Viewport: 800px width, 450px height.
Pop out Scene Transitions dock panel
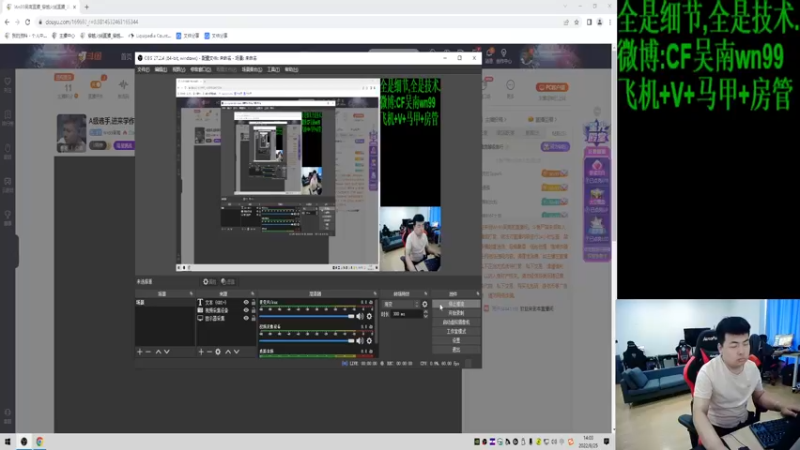coord(426,294)
